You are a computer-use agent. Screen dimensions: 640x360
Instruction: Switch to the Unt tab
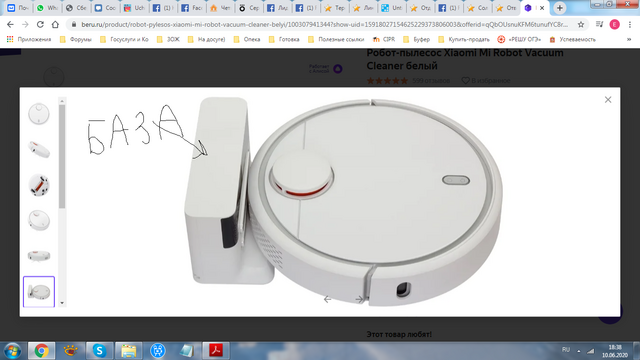pos(392,8)
